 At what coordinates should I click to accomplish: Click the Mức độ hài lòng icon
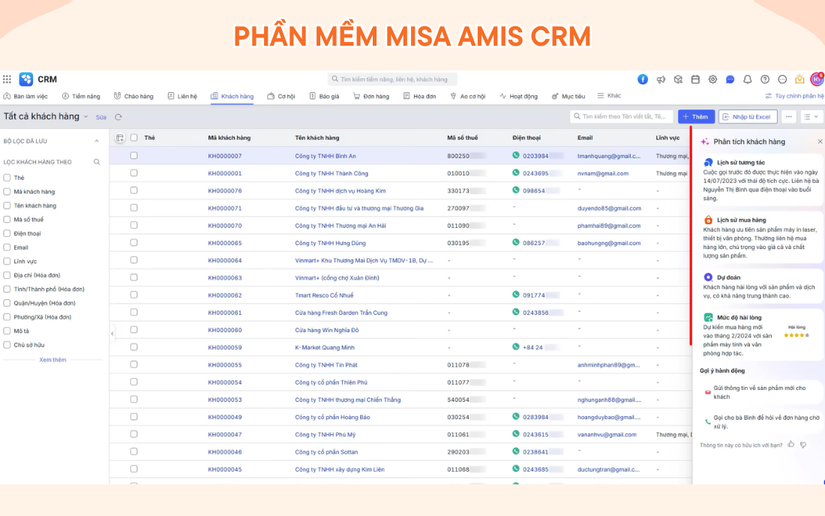708,317
